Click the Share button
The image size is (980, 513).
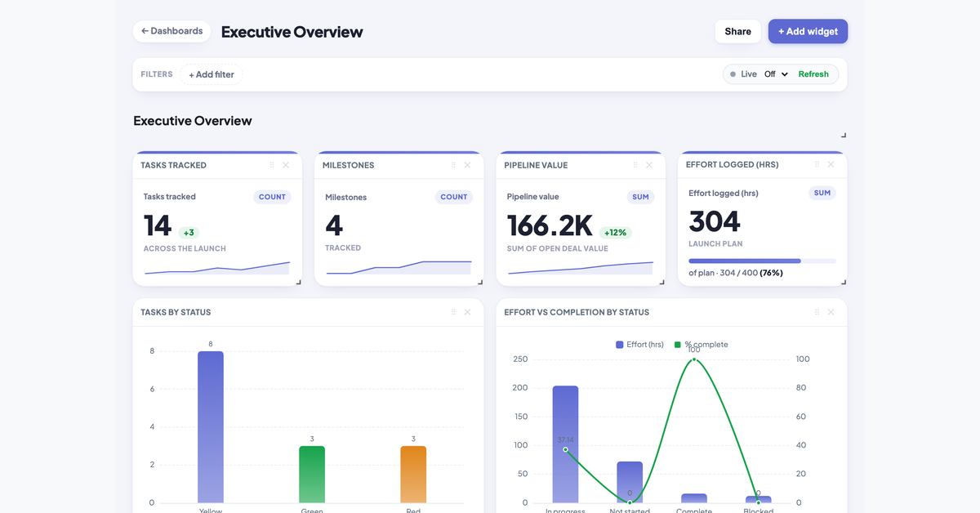tap(737, 31)
